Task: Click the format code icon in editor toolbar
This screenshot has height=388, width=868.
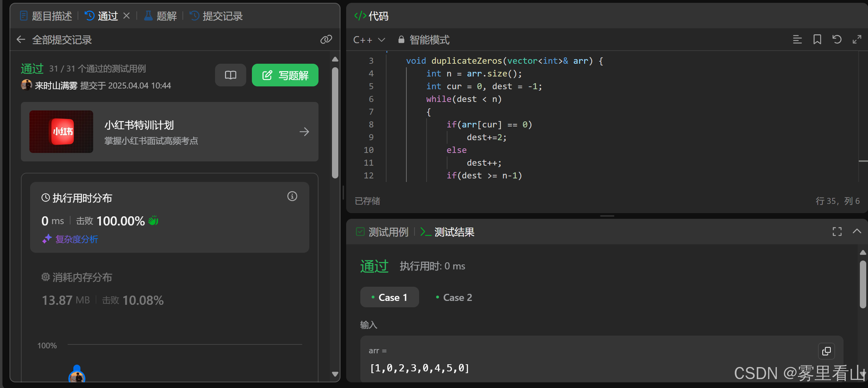Action: click(797, 40)
